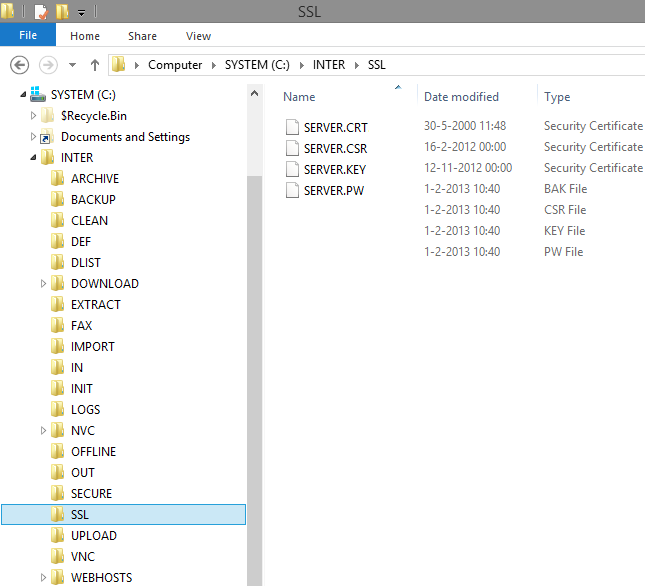
Task: Open the File menu
Action: click(x=28, y=36)
